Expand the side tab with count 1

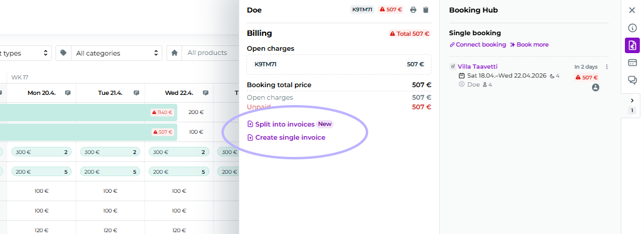click(632, 106)
